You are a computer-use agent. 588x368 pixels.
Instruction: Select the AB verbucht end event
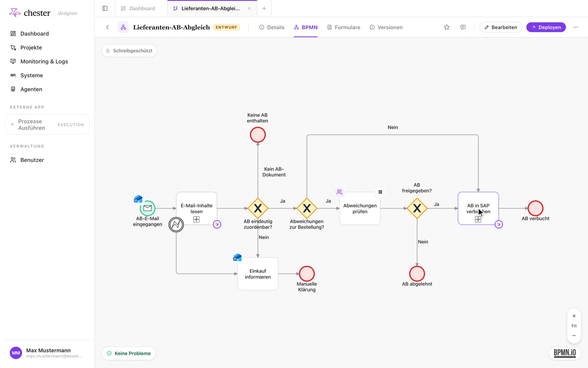[x=535, y=208]
